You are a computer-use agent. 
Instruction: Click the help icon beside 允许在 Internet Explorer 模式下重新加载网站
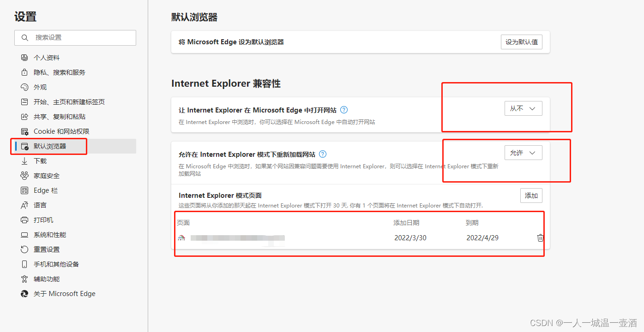[x=323, y=154]
